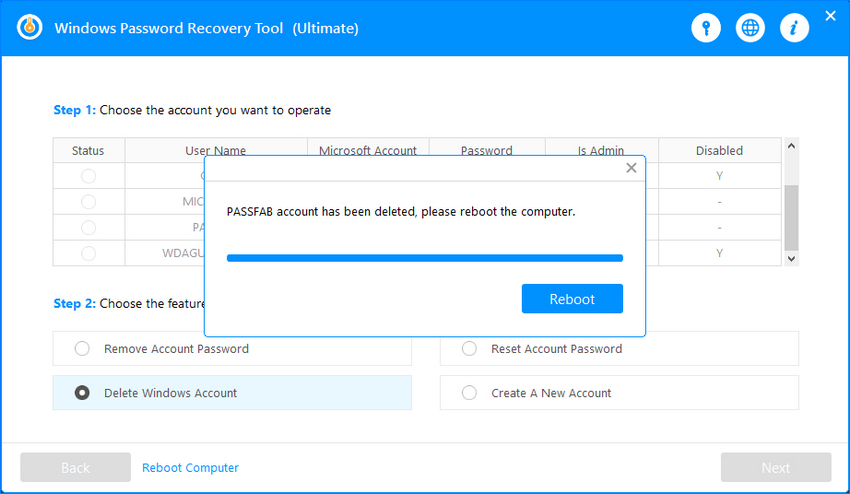Image resolution: width=850 pixels, height=494 pixels.
Task: Click the account table scrollbar thumb
Action: 791,218
